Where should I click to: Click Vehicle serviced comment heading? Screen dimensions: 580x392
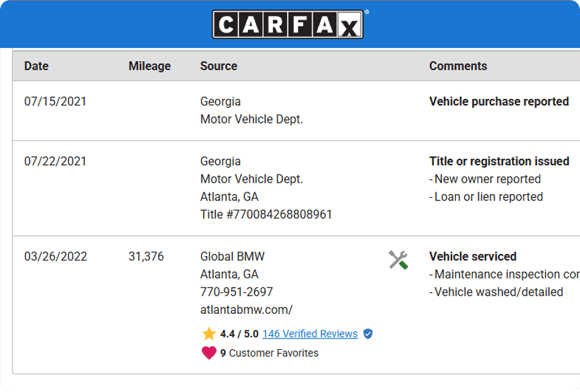473,257
